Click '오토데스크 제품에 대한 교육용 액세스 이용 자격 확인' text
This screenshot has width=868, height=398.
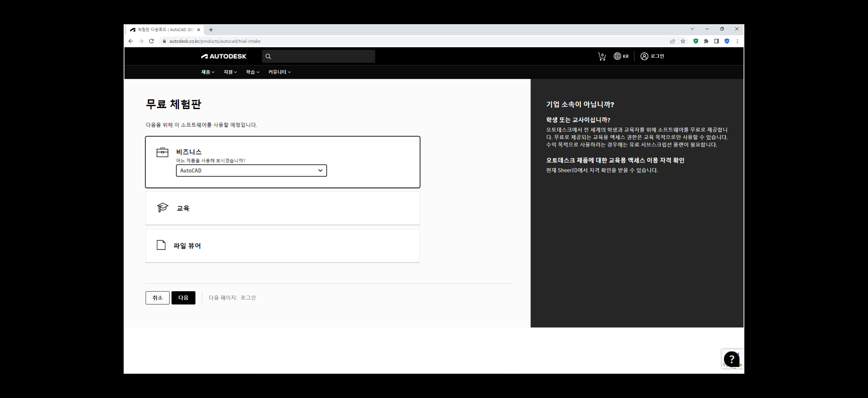click(615, 160)
